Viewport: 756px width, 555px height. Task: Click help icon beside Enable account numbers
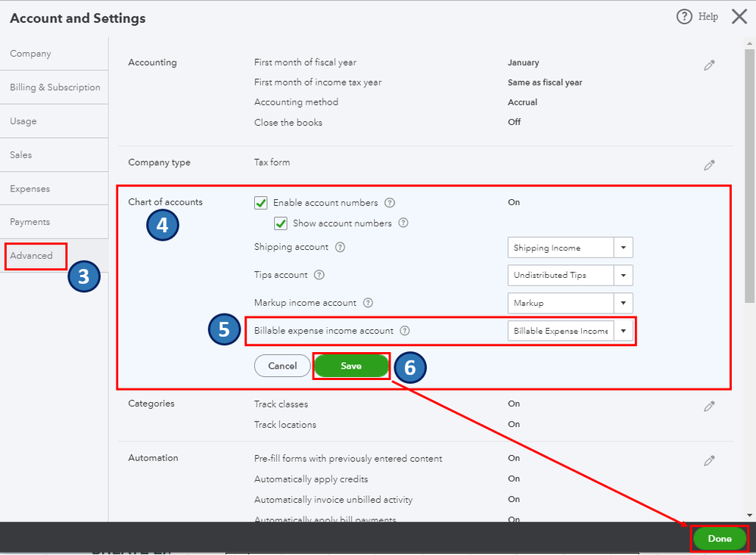390,203
